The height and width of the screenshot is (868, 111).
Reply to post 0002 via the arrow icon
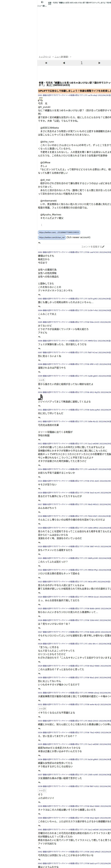tap(39, 295)
